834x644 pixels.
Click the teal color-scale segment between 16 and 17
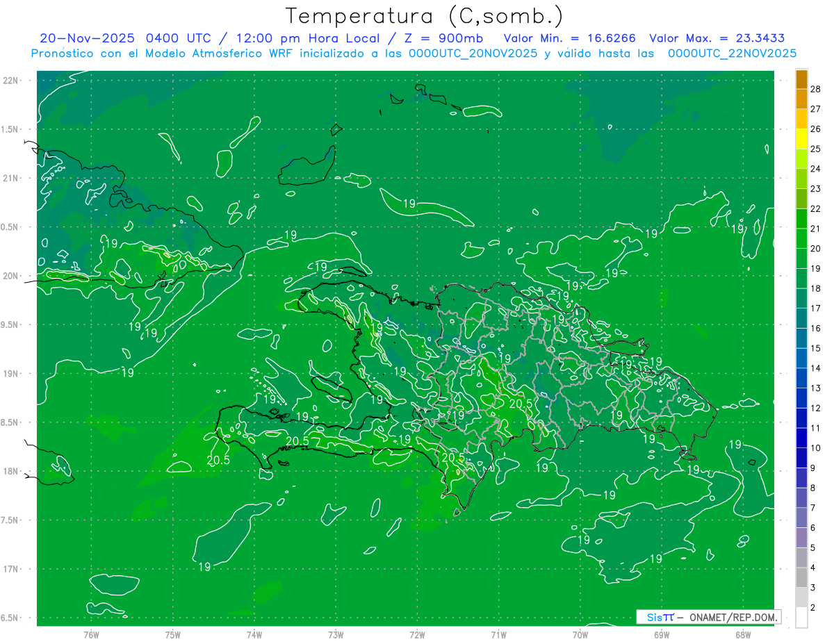[801, 319]
